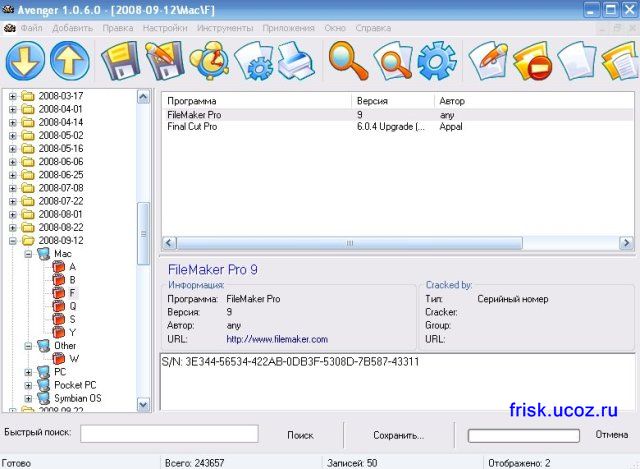Select the red book icon Q
This screenshot has width=640, height=469.
(x=59, y=306)
